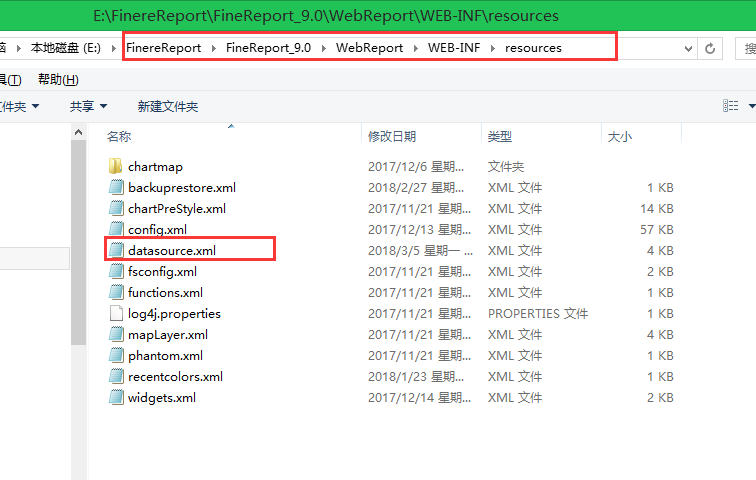Select the file name backuprestore.xml
The height and width of the screenshot is (480, 756).
[x=182, y=187]
